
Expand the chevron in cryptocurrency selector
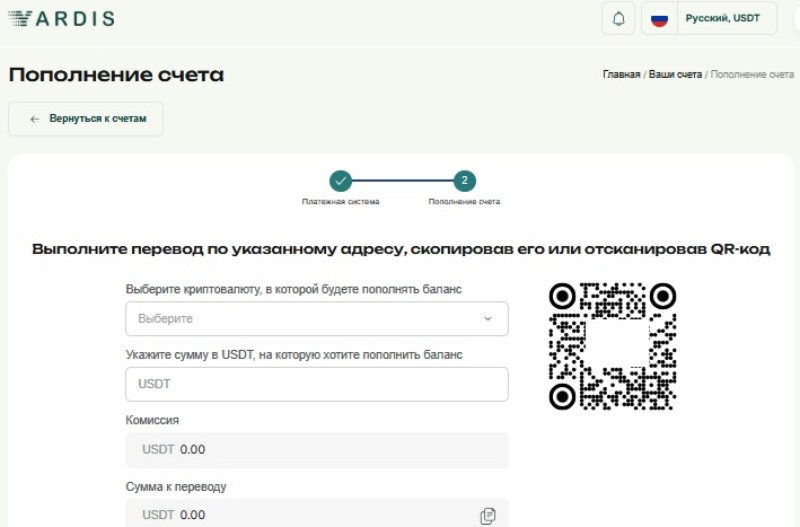[488, 319]
